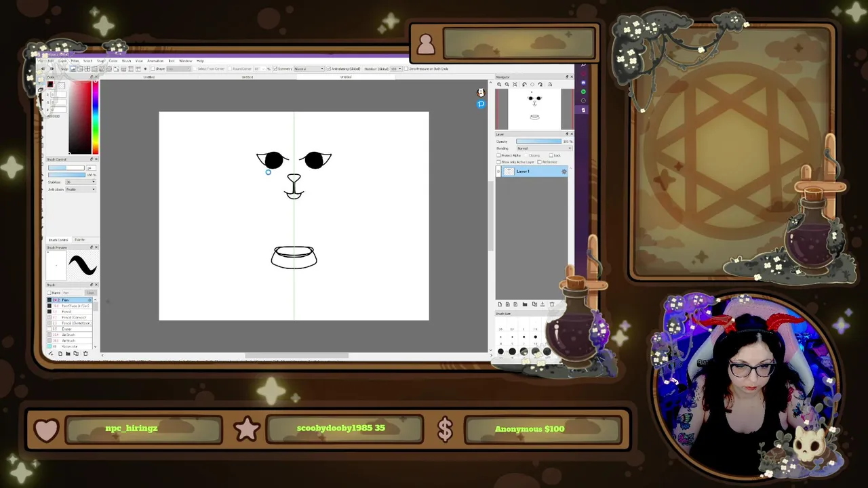Open Symmetry mode dropdown

coord(309,68)
